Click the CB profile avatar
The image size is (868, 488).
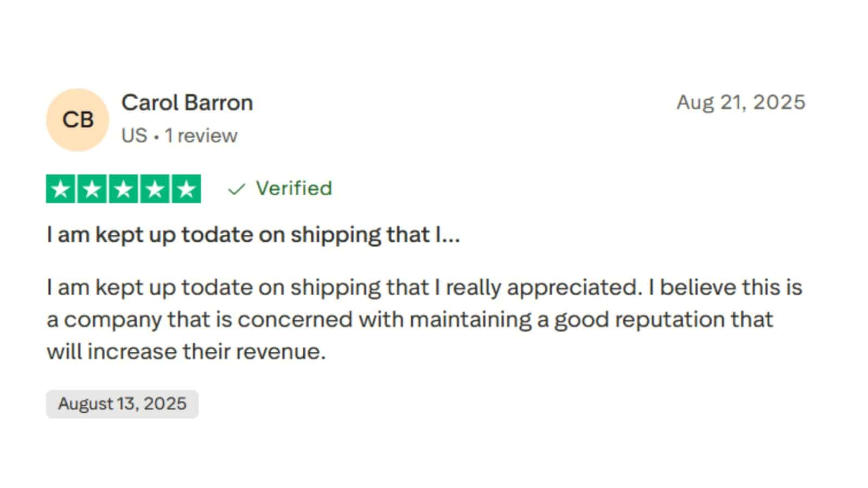pos(78,120)
